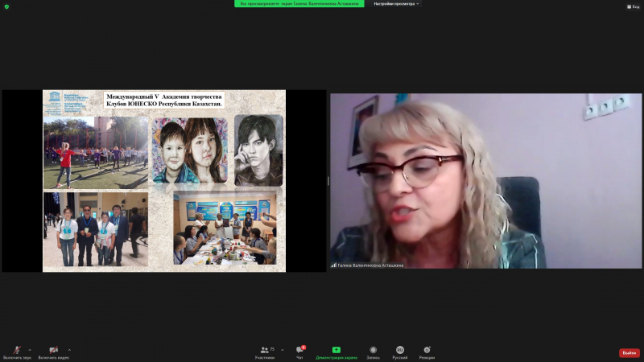
Task: Open the Настройки просмотра dropdown
Action: pyautogui.click(x=396, y=4)
